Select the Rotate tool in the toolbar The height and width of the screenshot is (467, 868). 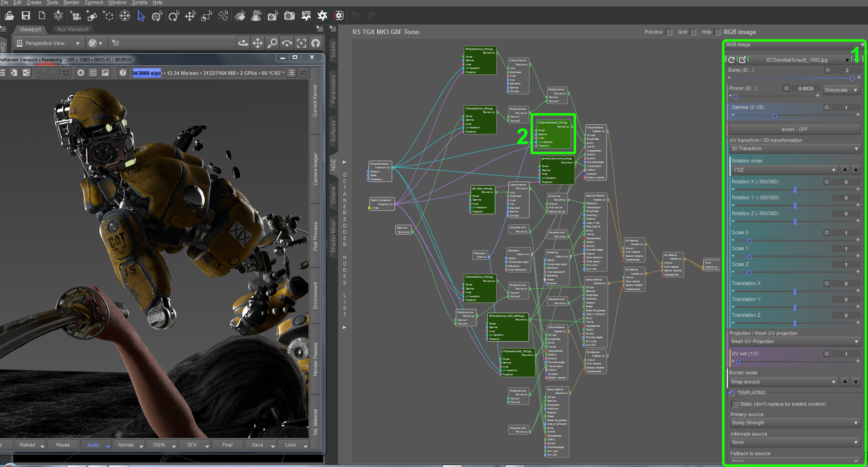click(x=174, y=16)
